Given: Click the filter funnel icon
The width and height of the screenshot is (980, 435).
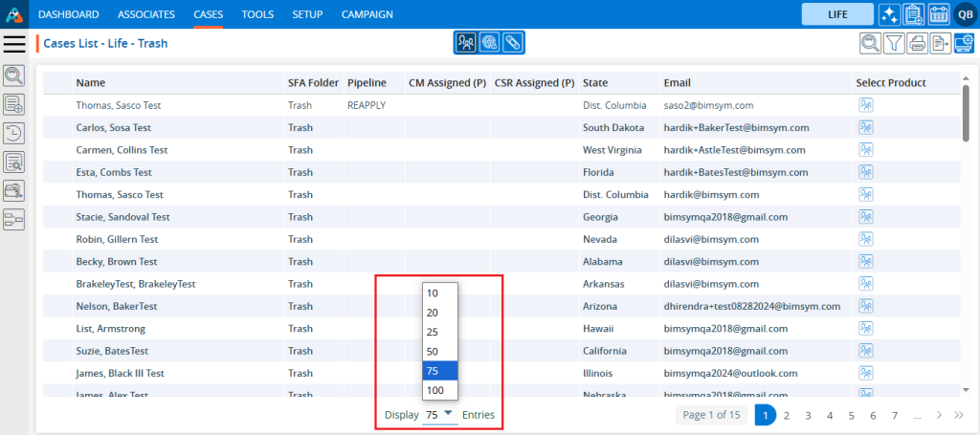Looking at the screenshot, I should pyautogui.click(x=893, y=43).
